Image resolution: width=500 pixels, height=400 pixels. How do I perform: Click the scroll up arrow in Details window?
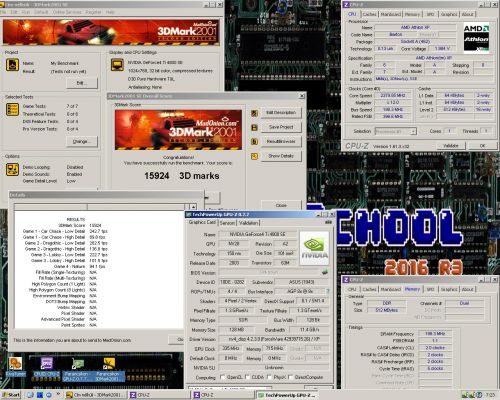[x=193, y=207]
